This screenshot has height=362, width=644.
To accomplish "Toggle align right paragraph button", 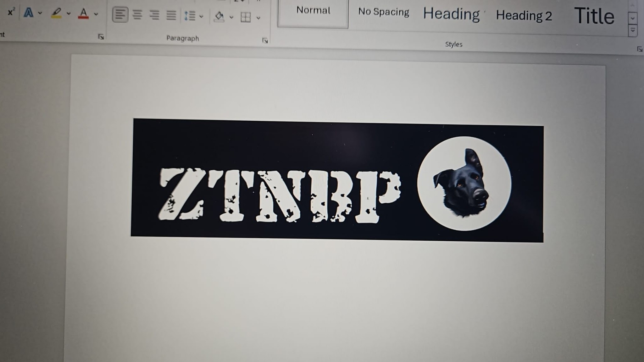I will click(x=154, y=15).
